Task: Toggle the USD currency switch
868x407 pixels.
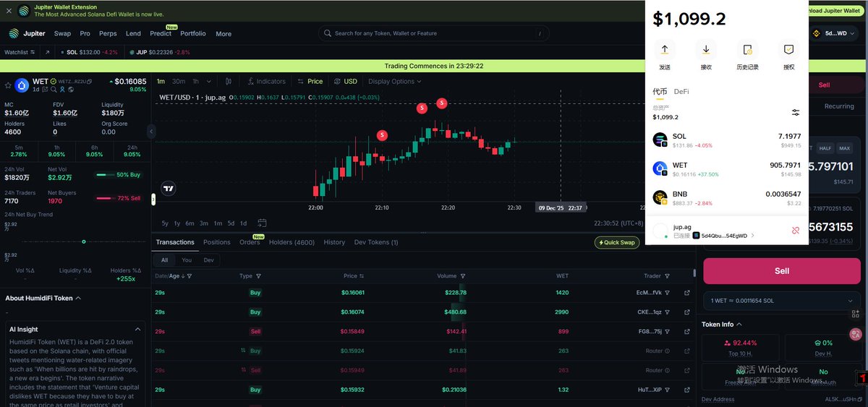Action: pos(345,81)
